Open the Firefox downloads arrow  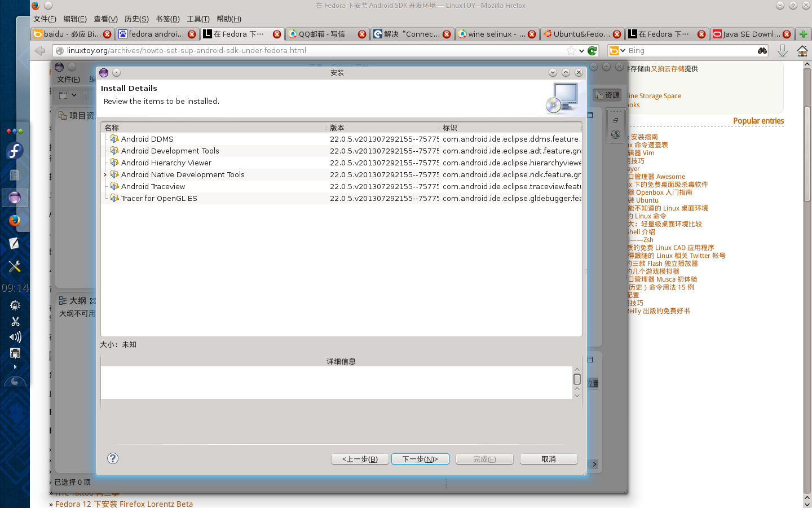(x=783, y=51)
